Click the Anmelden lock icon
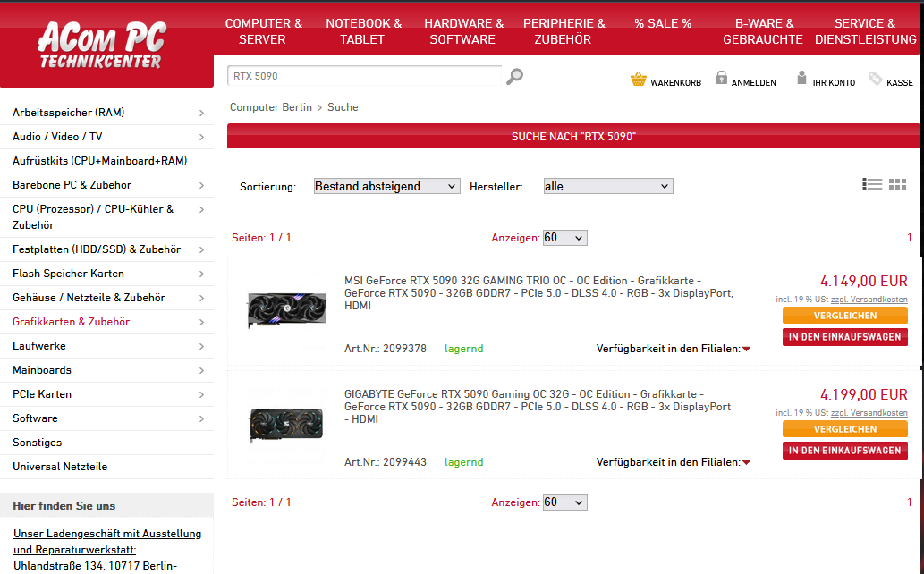 [x=721, y=78]
